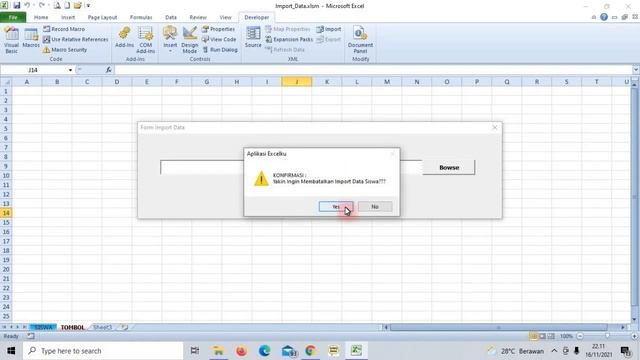
Task: Switch to the Data tab
Action: click(x=171, y=17)
